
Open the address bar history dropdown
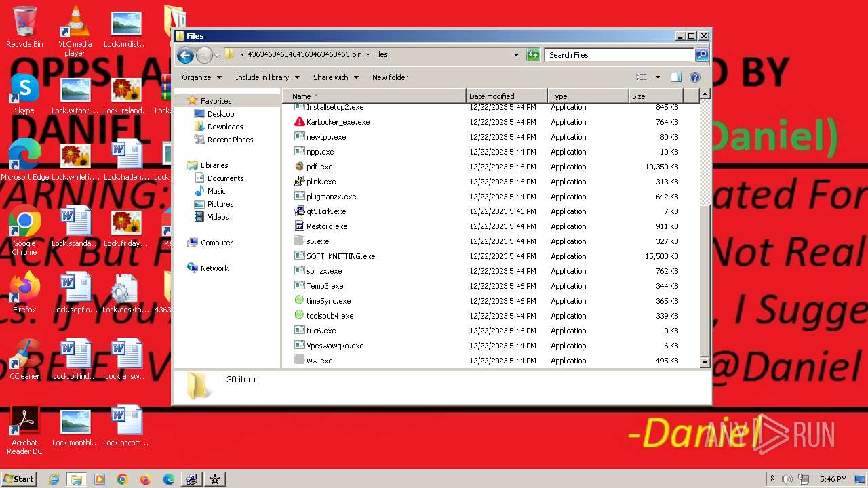[516, 55]
